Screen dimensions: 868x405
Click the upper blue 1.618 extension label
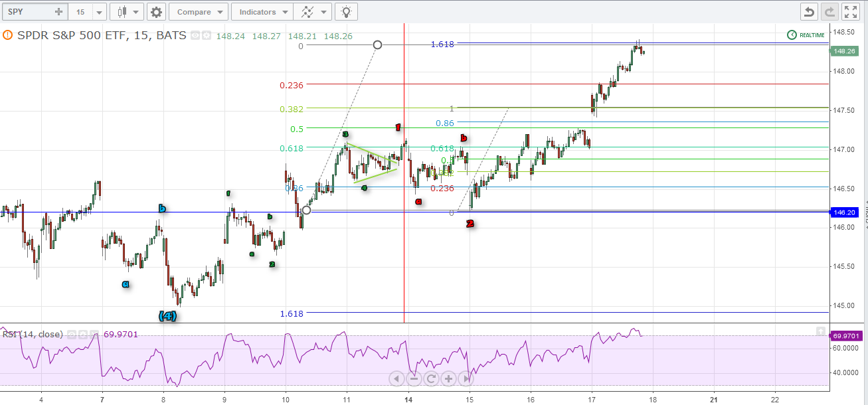click(x=442, y=44)
